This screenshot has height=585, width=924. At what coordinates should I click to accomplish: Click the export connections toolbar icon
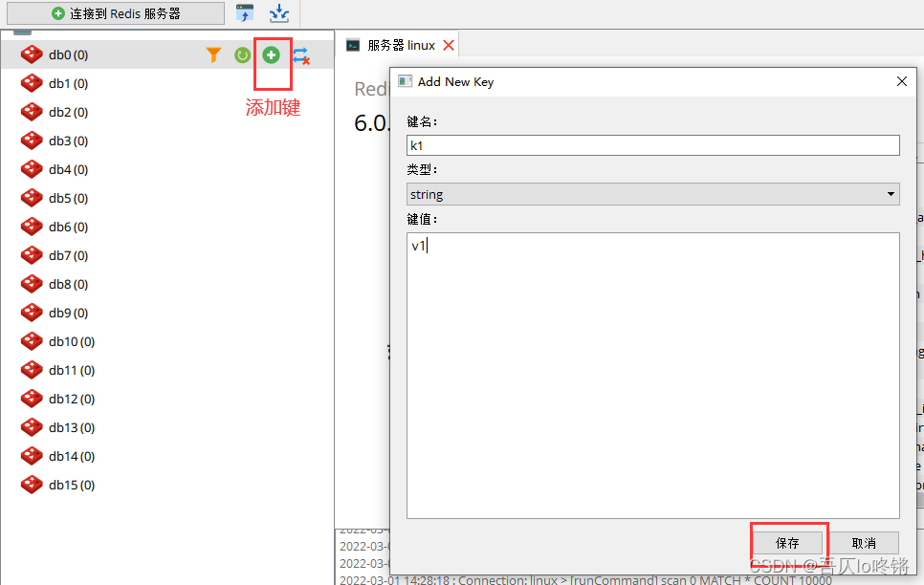pyautogui.click(x=278, y=13)
